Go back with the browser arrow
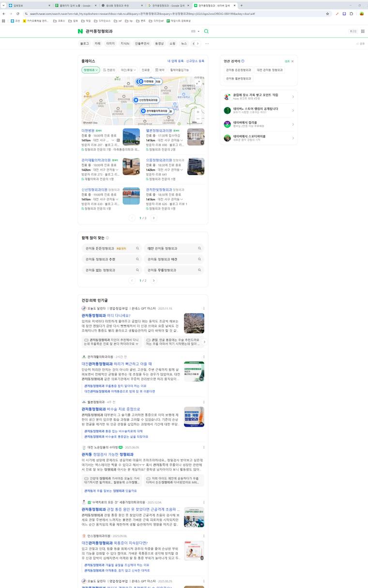This screenshot has height=588, width=368. click(x=4, y=14)
